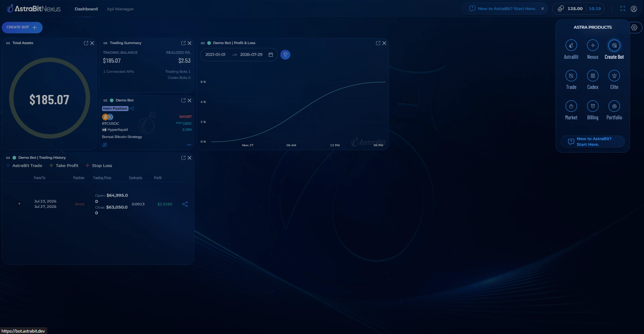This screenshot has height=334, width=644.
Task: Click the 1 Connected APIs text
Action: point(118,72)
